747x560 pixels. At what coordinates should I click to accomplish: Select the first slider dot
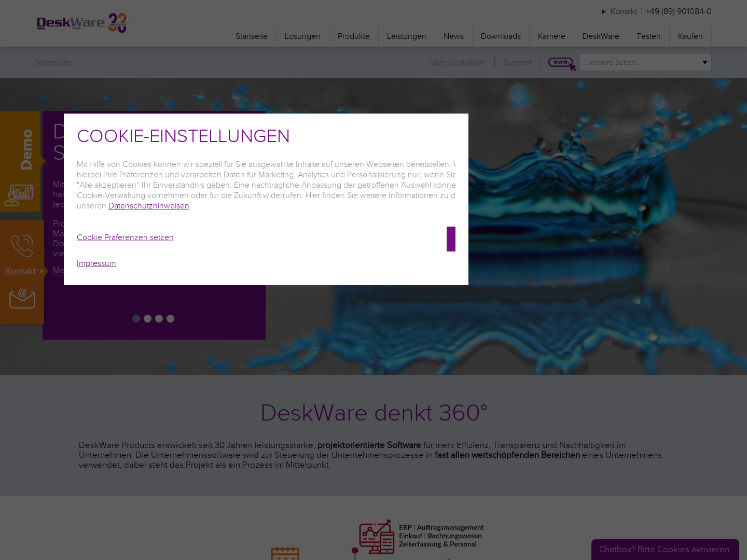[136, 319]
